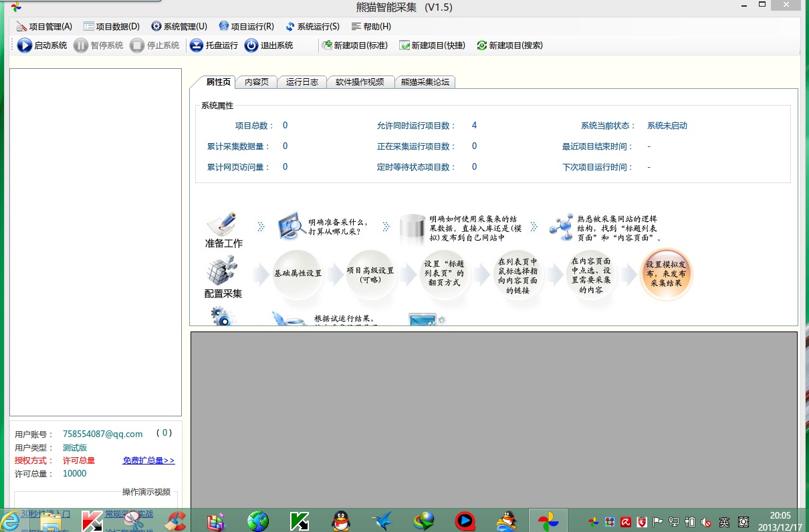Open the 系统管理(U) menu
The height and width of the screenshot is (532, 809).
[179, 27]
